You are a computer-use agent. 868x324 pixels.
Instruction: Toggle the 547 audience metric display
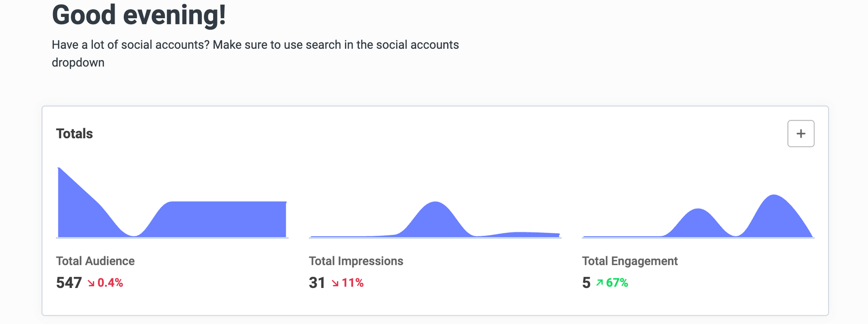pos(69,283)
